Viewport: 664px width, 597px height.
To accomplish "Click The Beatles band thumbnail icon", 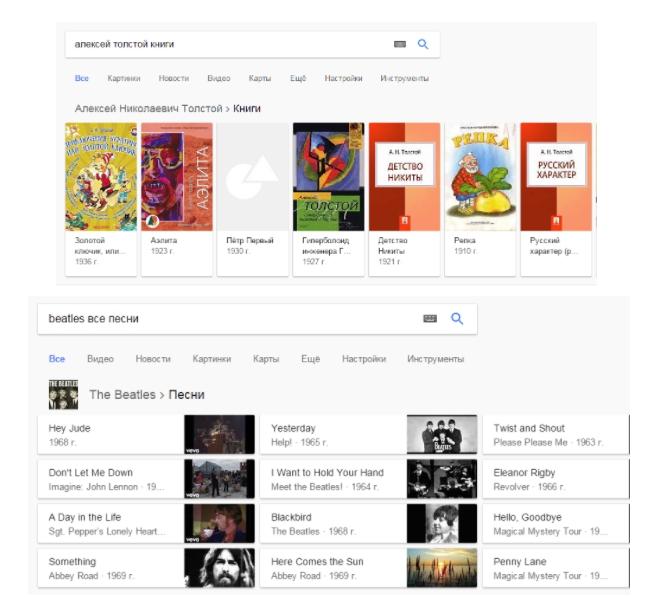I will [63, 394].
